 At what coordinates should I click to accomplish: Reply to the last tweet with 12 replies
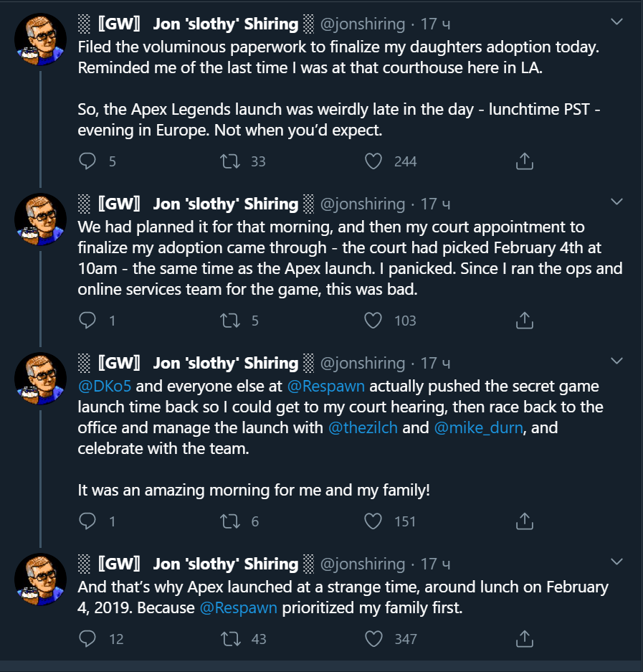point(87,638)
